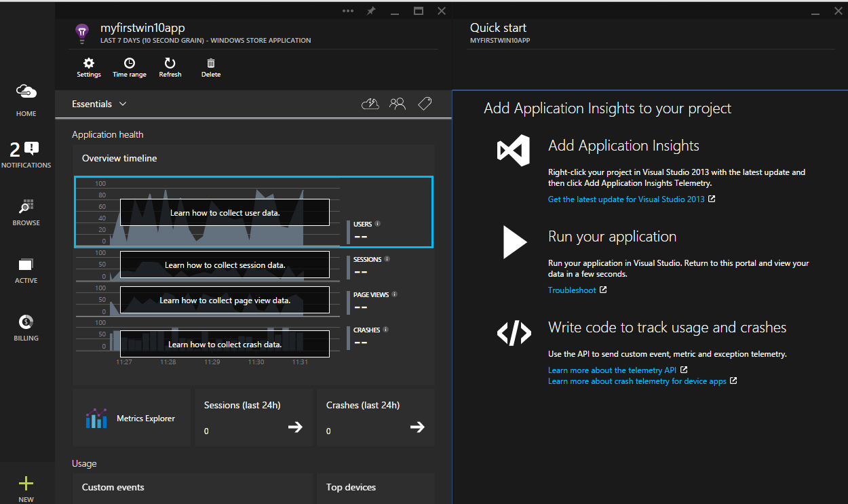Click the info icon beside USERS
Screen dimensions: 848x504
click(378, 224)
